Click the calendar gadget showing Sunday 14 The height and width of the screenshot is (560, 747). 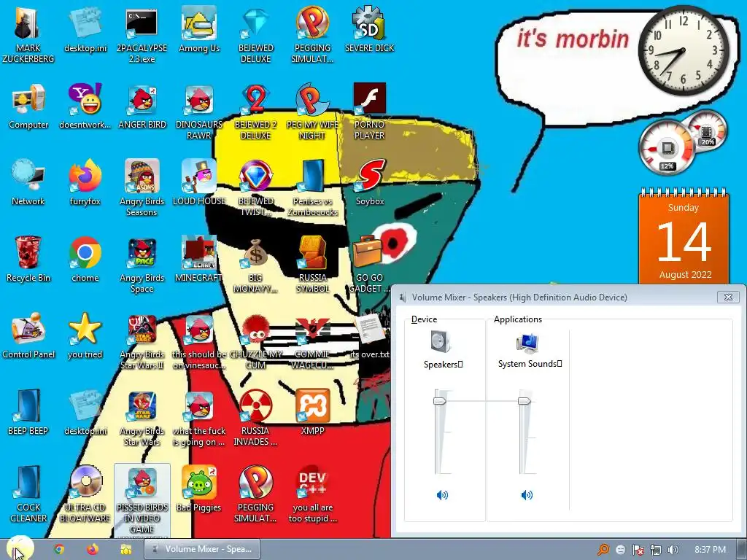pos(684,237)
